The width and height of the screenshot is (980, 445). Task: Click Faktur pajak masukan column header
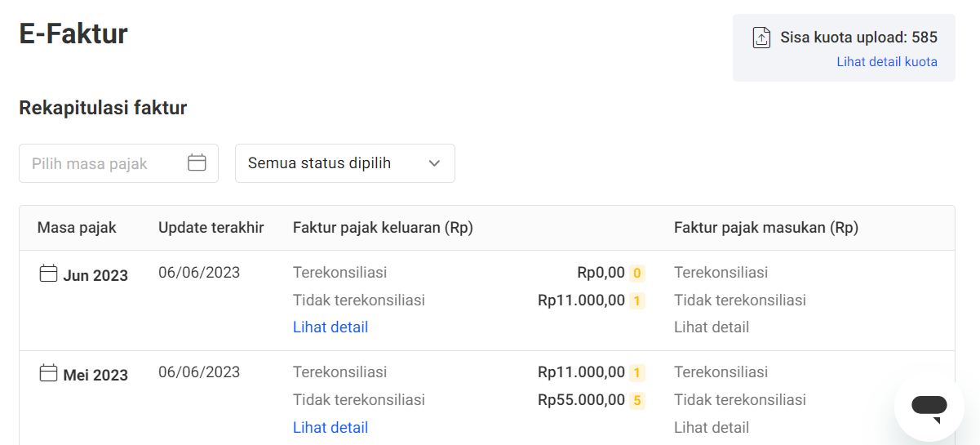[x=766, y=228]
